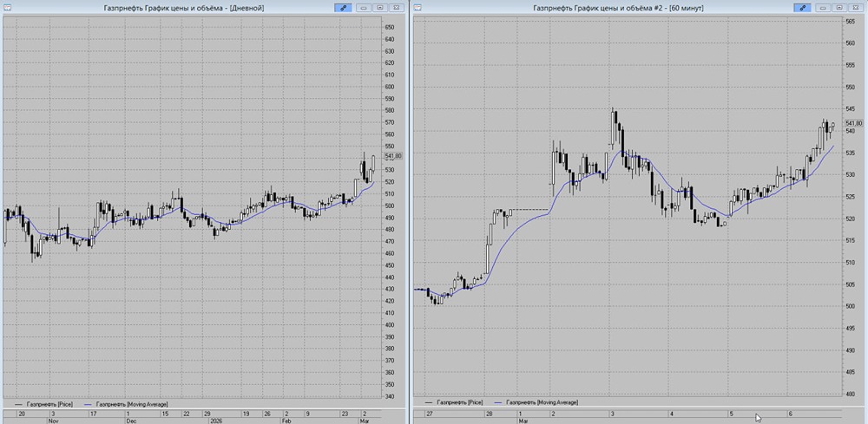Click date 6 on the 60-minute timeline
This screenshot has height=424, width=868.
point(790,413)
